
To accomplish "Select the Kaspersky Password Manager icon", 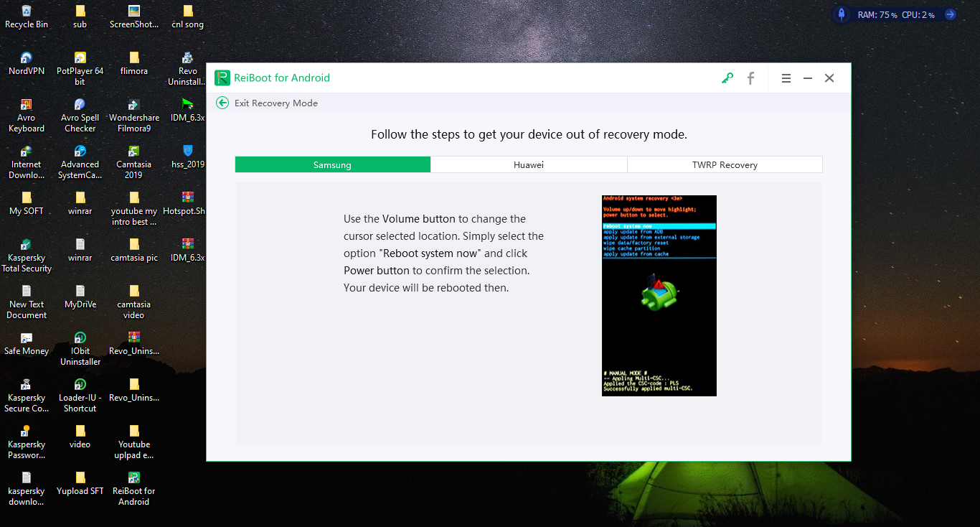I will pos(27,442).
